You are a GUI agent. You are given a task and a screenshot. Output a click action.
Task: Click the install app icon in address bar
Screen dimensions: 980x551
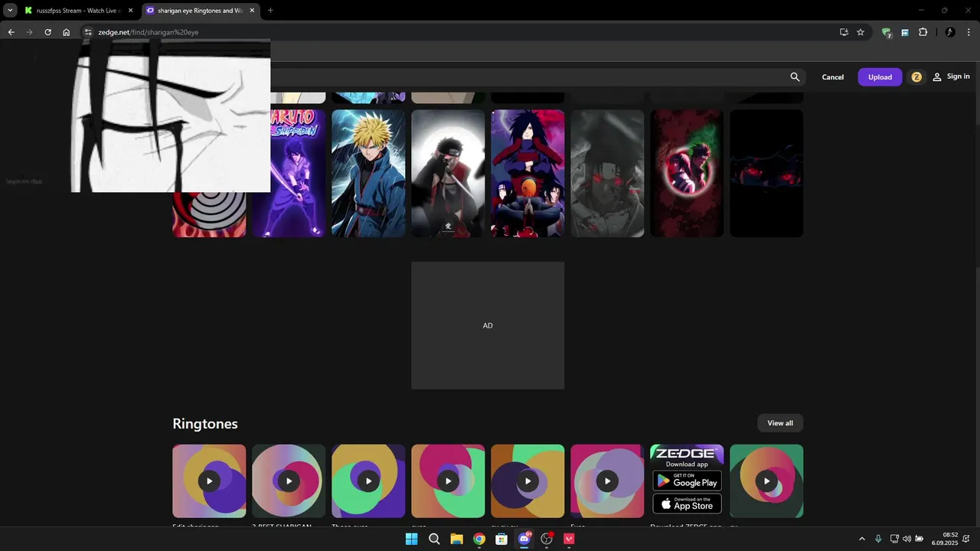click(844, 32)
